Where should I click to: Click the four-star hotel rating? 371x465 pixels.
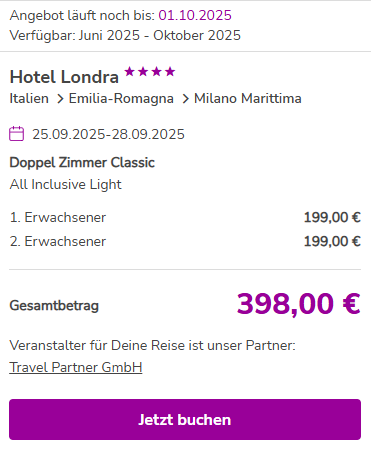tap(150, 71)
